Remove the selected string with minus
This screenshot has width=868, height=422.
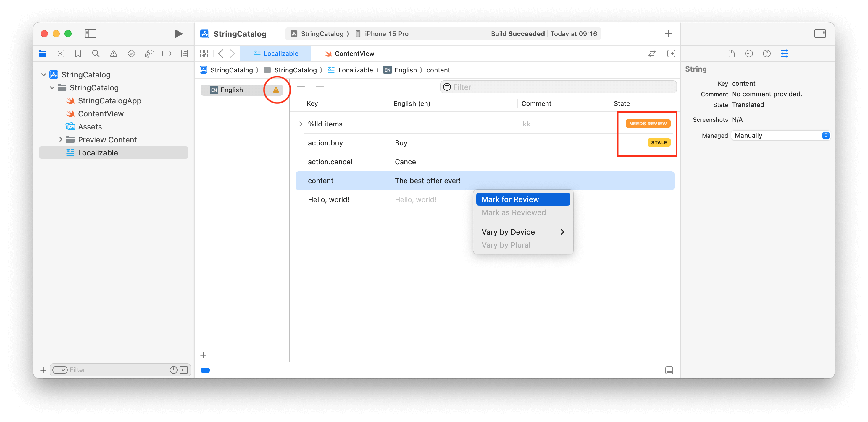click(x=320, y=87)
